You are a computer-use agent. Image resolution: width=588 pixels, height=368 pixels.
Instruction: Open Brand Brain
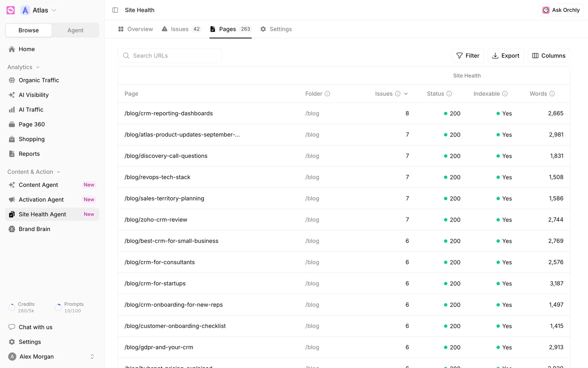click(52, 229)
